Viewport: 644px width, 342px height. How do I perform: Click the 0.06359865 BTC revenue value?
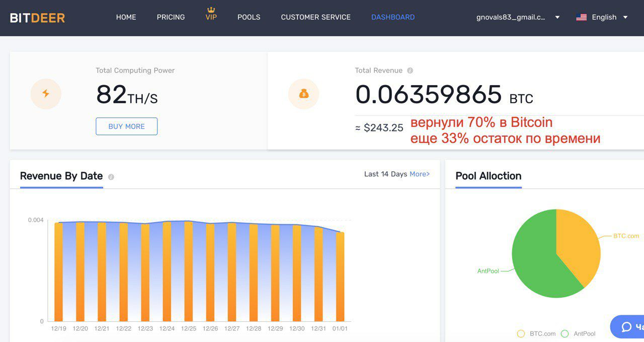(x=444, y=95)
